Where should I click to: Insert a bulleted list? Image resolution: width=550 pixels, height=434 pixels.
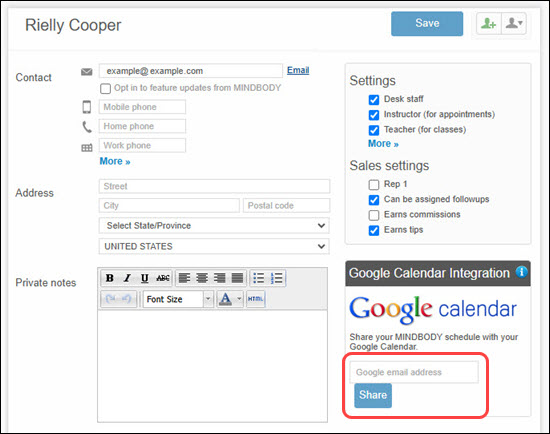click(259, 278)
